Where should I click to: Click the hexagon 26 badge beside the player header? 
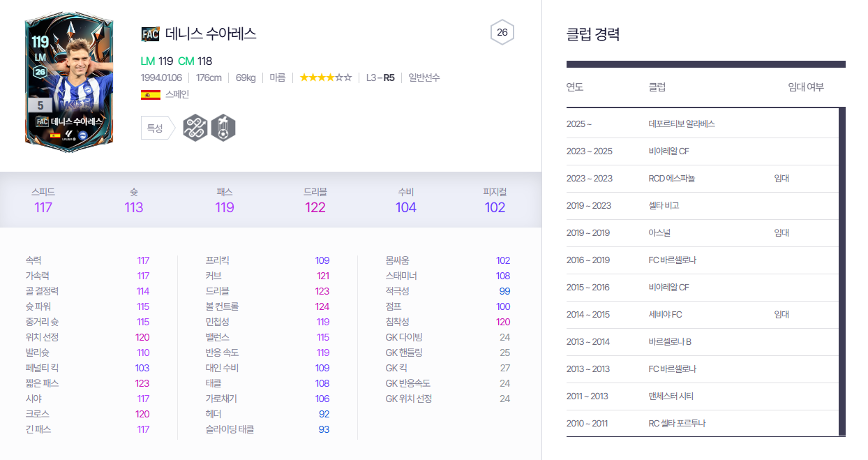pyautogui.click(x=502, y=32)
